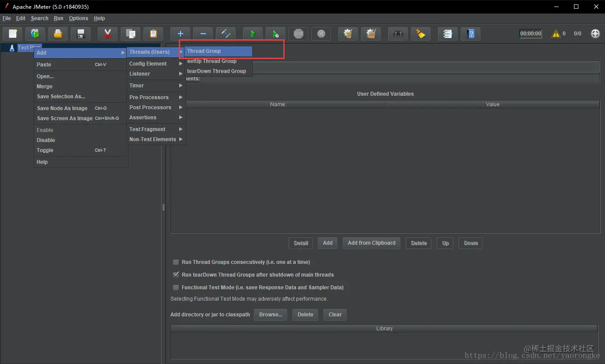Open the Options menu
Viewport: 605px width, 364px height.
click(x=78, y=18)
